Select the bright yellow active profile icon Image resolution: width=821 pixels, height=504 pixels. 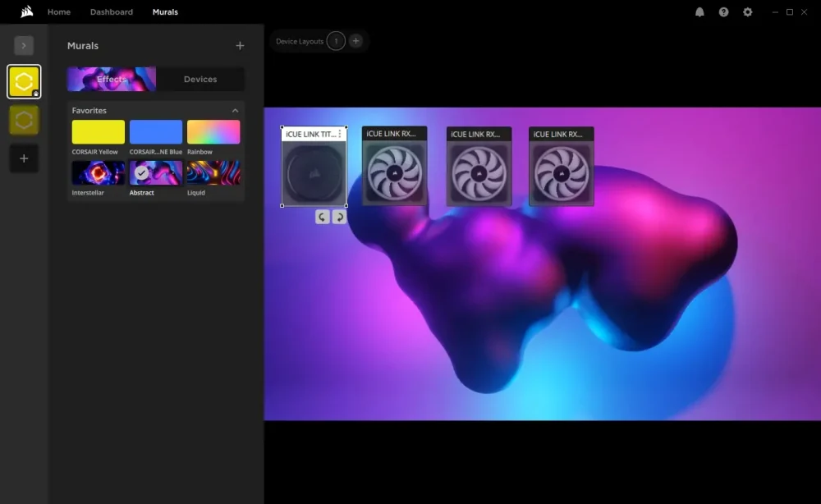pos(24,81)
